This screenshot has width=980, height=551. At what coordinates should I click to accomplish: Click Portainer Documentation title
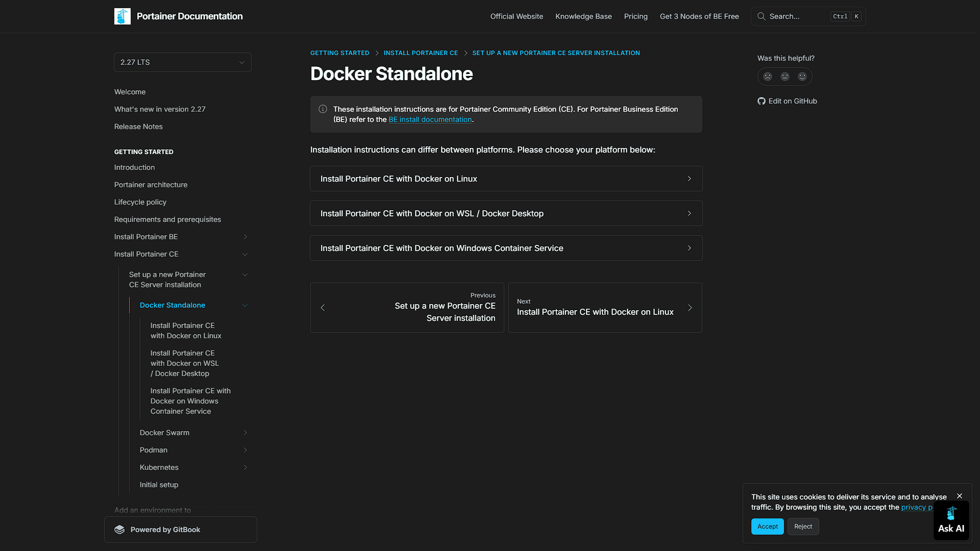pos(189,16)
